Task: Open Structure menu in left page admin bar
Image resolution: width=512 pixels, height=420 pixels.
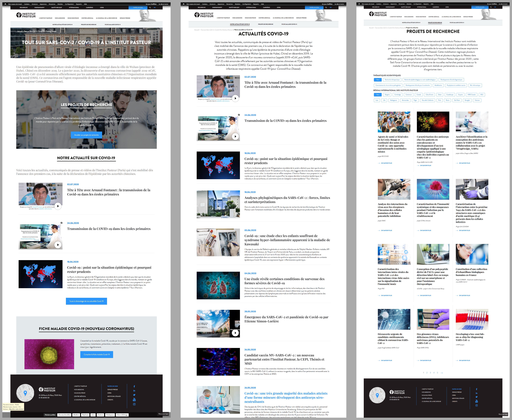Action: click(x=35, y=4)
